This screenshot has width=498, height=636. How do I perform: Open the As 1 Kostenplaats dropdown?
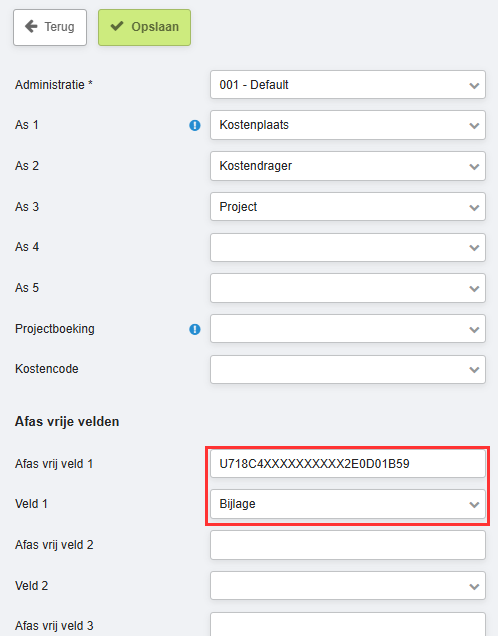[x=348, y=125]
